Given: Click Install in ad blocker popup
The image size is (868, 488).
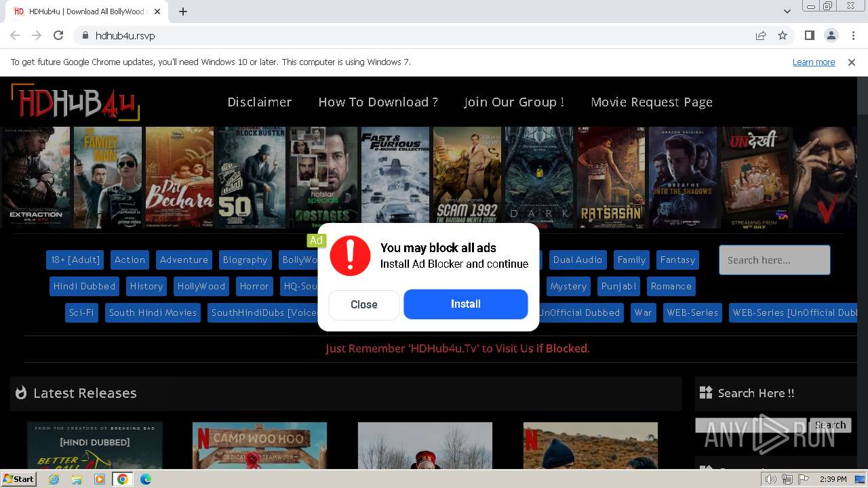Looking at the screenshot, I should (466, 304).
